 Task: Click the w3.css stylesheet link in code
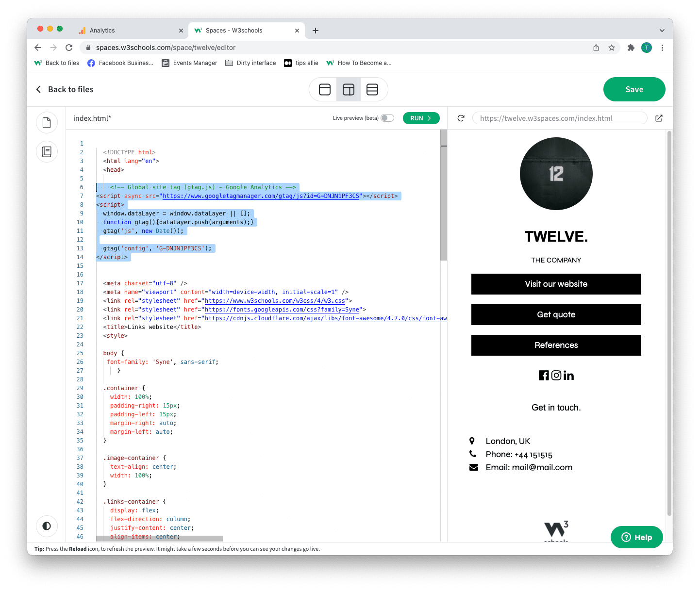point(275,301)
